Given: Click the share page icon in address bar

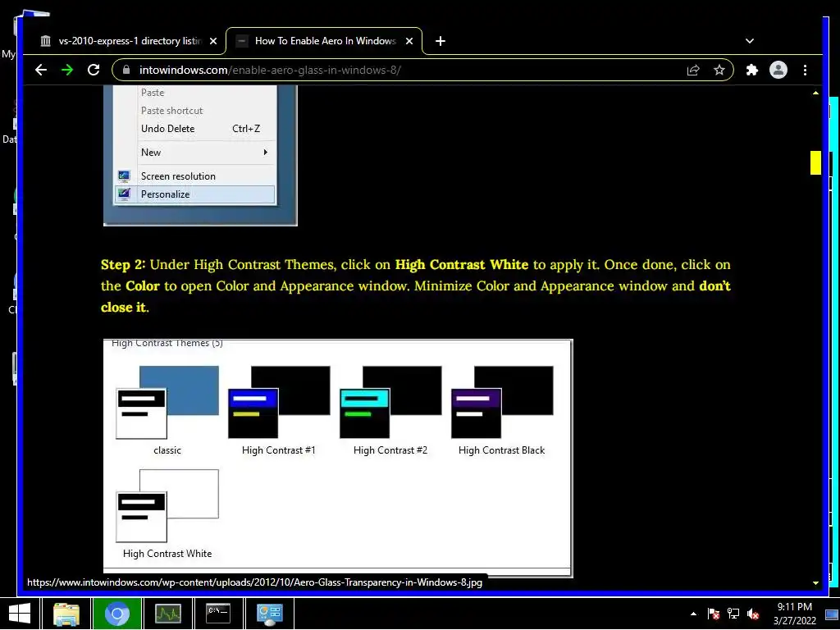Looking at the screenshot, I should coord(693,71).
